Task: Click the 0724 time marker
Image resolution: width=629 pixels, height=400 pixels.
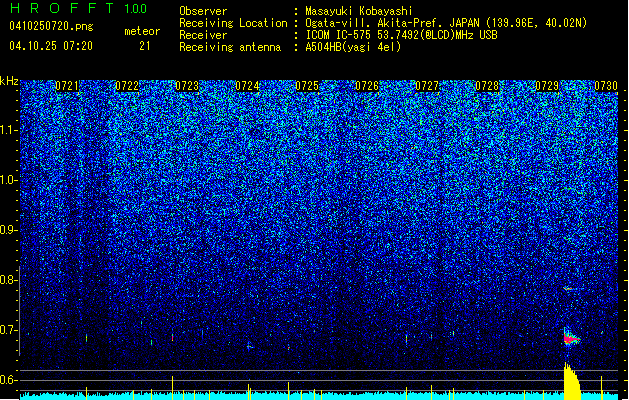Action: (x=247, y=86)
